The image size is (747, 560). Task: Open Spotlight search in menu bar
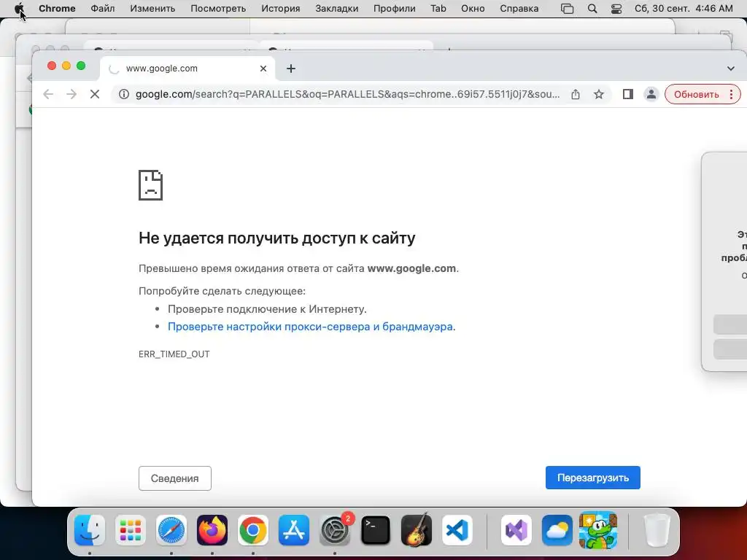(592, 9)
